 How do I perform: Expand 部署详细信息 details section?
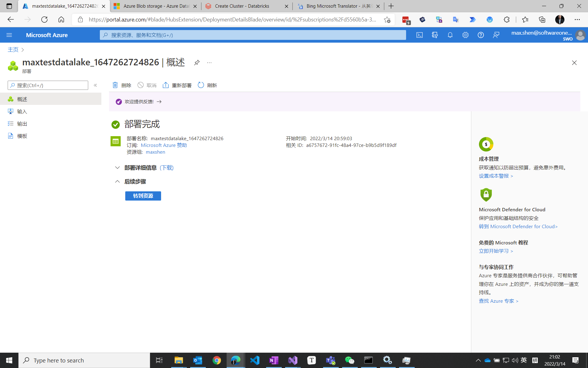(117, 167)
